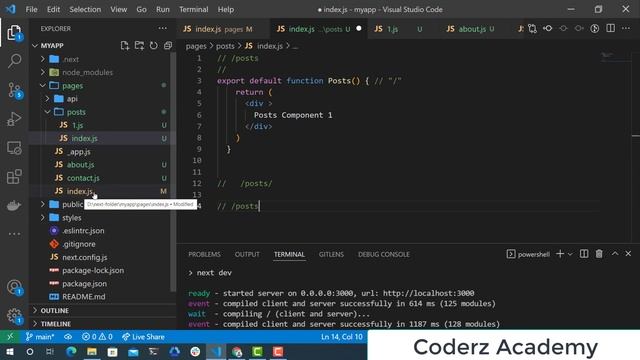
Task: Kill the terminal with trash icon
Action: pos(599,254)
